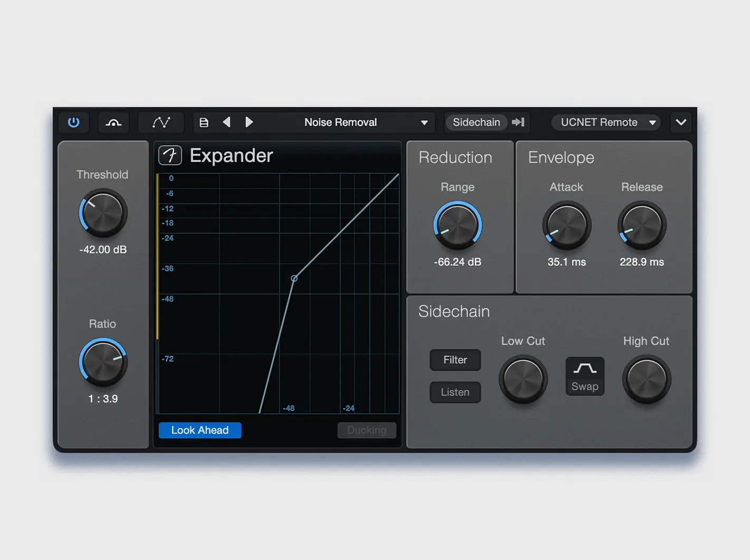Toggle the plugin power bypass button
The width and height of the screenshot is (750, 560).
click(74, 122)
